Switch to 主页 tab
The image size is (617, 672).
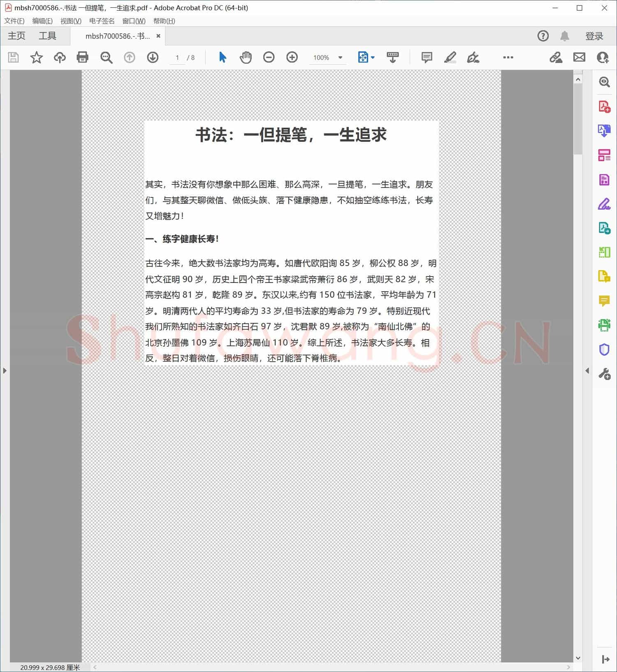(x=16, y=36)
